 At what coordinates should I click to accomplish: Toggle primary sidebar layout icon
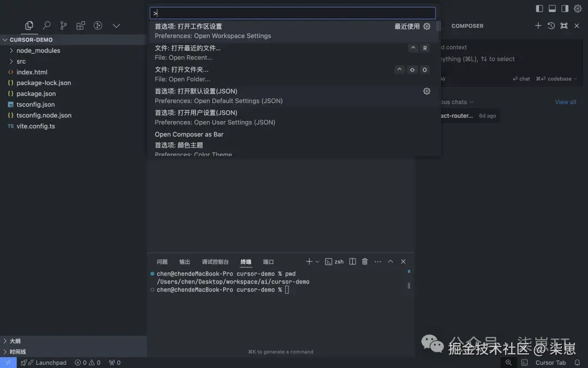(539, 8)
